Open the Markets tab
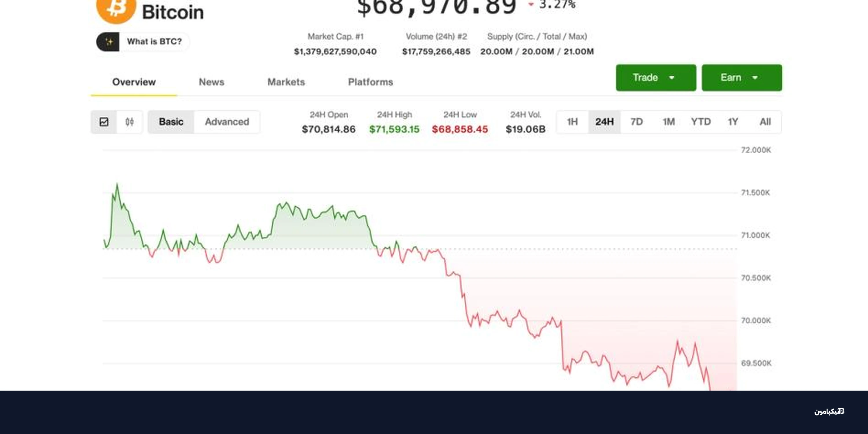 (x=286, y=82)
